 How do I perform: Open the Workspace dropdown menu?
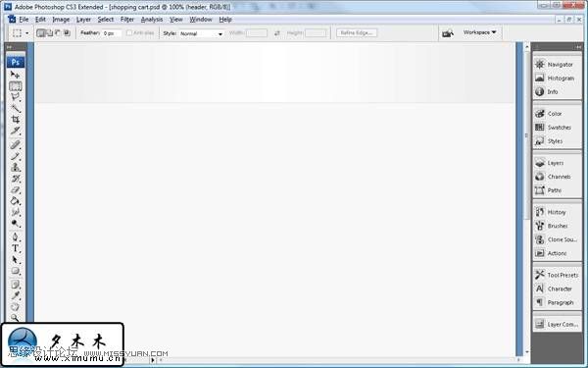coord(479,32)
